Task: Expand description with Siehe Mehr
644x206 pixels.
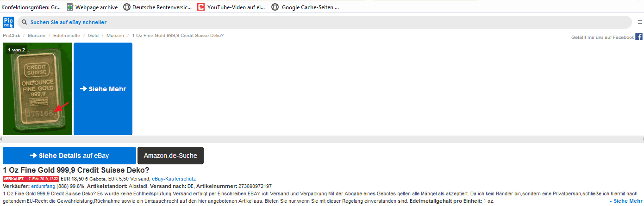Action: (x=625, y=201)
